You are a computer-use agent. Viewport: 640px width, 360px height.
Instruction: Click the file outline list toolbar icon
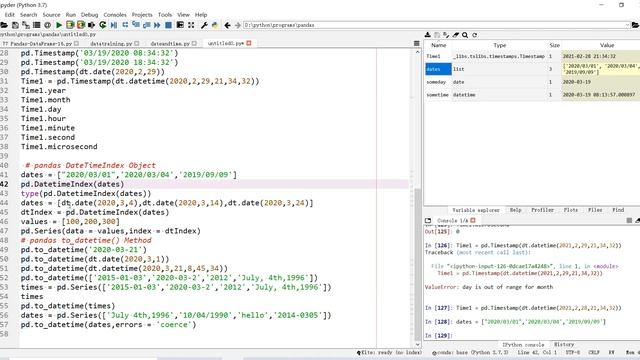36,25
